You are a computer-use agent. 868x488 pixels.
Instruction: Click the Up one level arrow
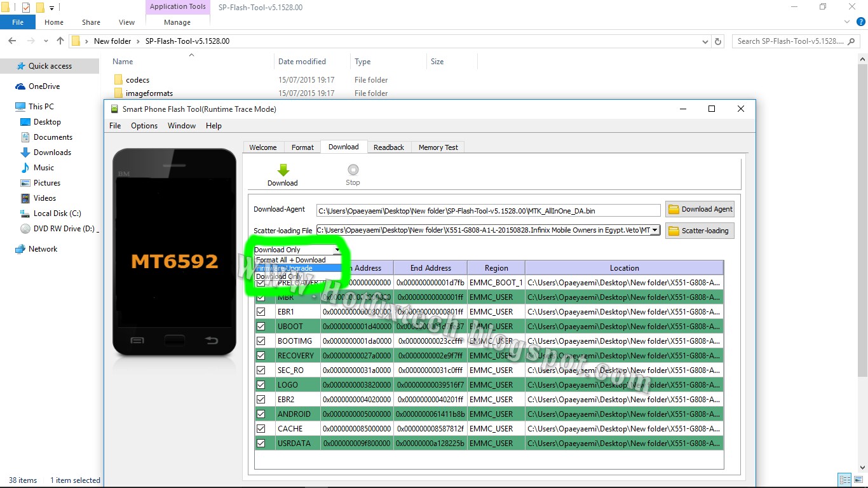tap(60, 41)
